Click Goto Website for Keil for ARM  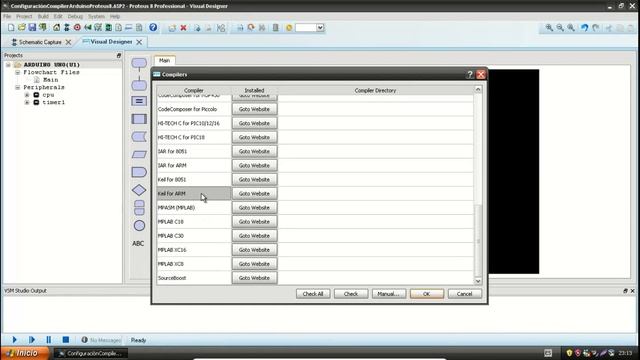click(x=254, y=193)
